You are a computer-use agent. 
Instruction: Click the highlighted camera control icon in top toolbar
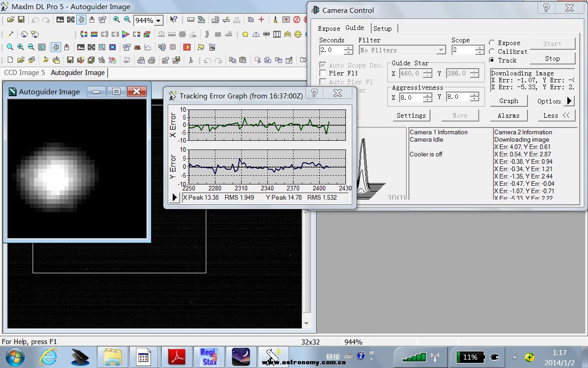(81, 20)
